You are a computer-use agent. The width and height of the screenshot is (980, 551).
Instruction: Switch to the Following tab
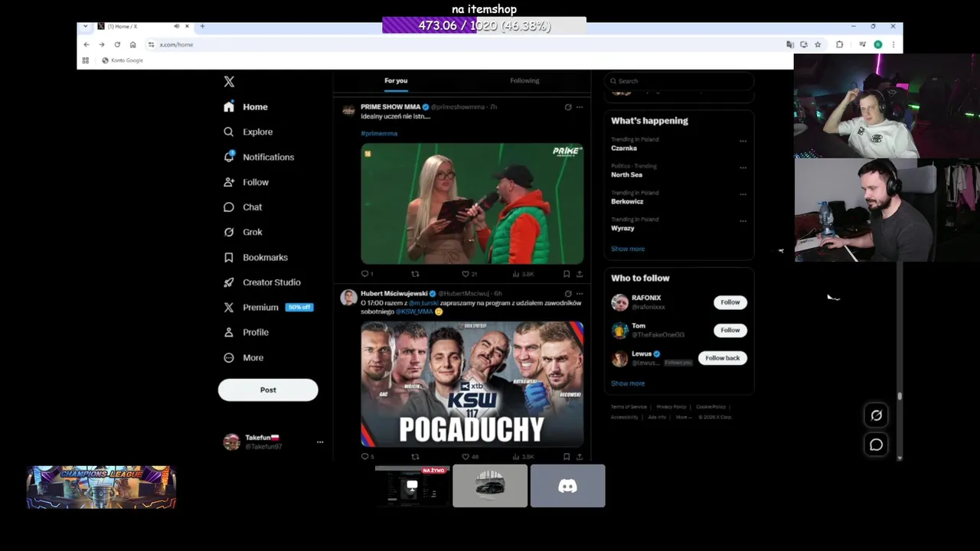coord(524,80)
